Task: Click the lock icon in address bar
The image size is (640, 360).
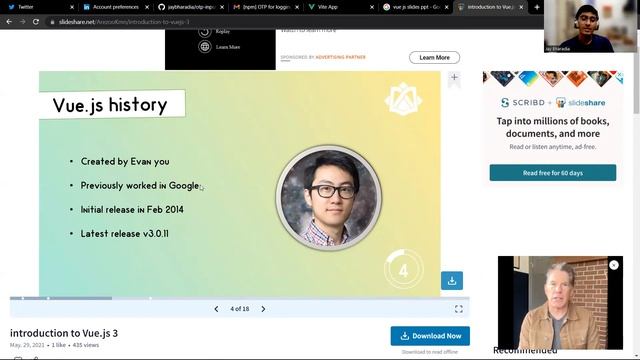Action: [52, 22]
